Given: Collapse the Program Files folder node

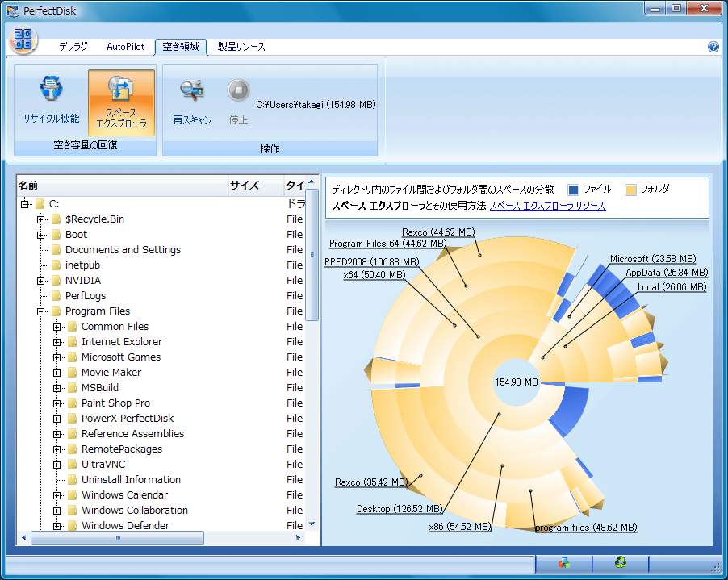Looking at the screenshot, I should click(41, 311).
